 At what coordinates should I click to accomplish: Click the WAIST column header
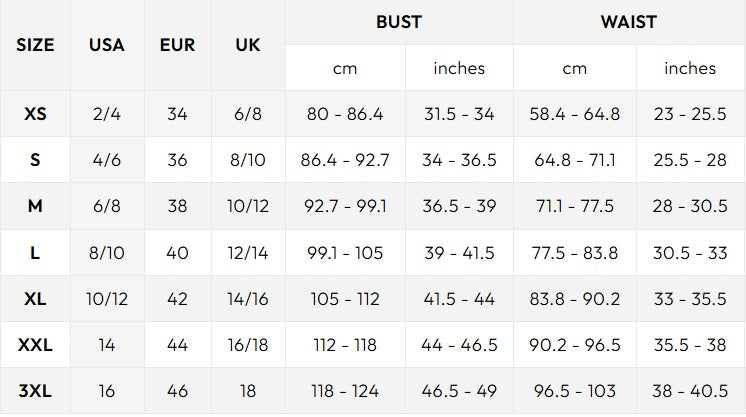pyautogui.click(x=629, y=22)
